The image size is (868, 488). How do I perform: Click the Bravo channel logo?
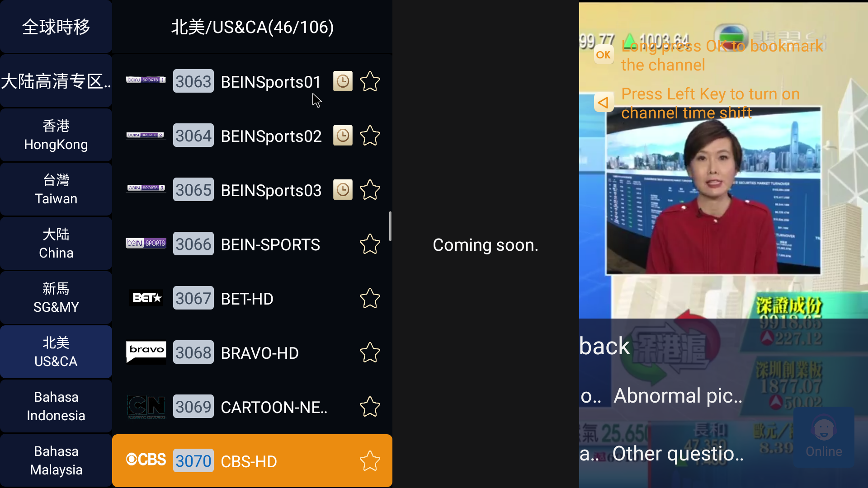tap(146, 352)
